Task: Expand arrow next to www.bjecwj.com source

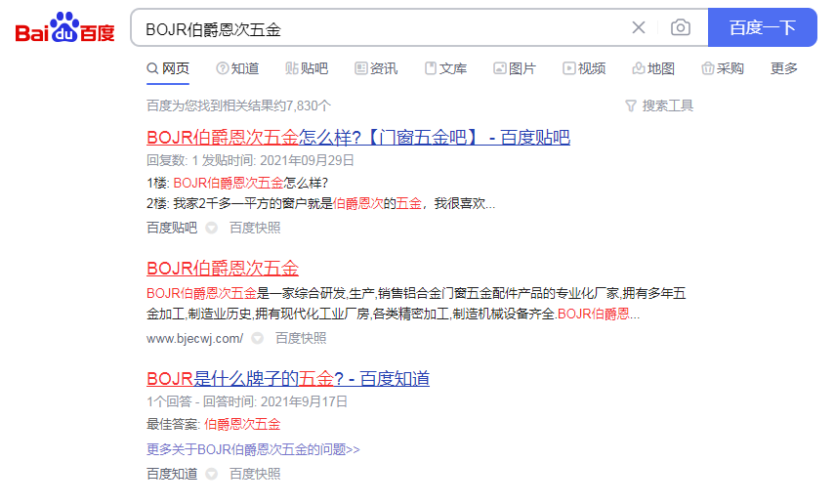Action: coord(258,338)
